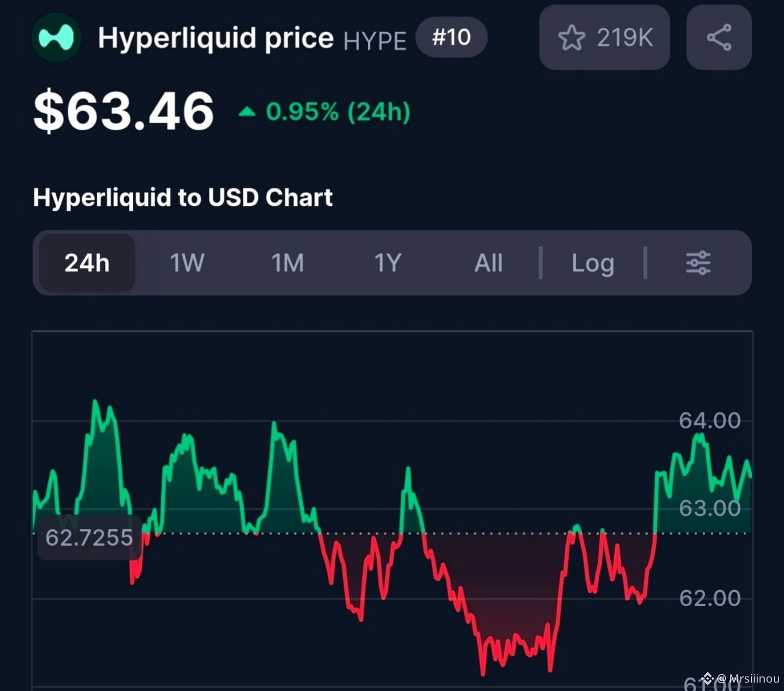Click the 62.00 axis label
The width and height of the screenshot is (784, 691).
coord(710,598)
